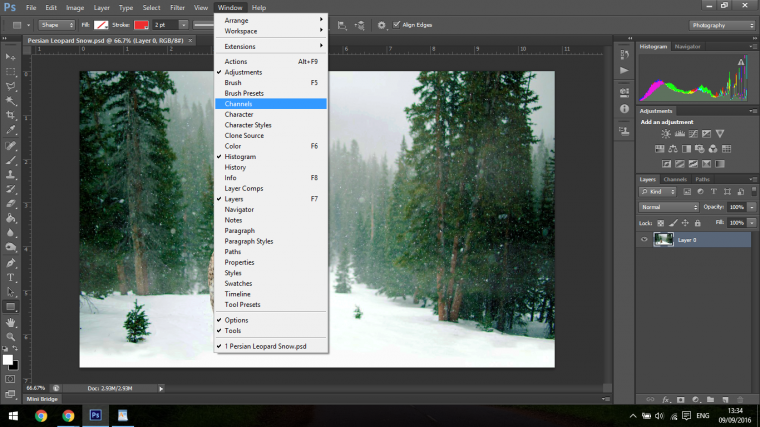
Task: Select the Move tool
Action: click(10, 57)
